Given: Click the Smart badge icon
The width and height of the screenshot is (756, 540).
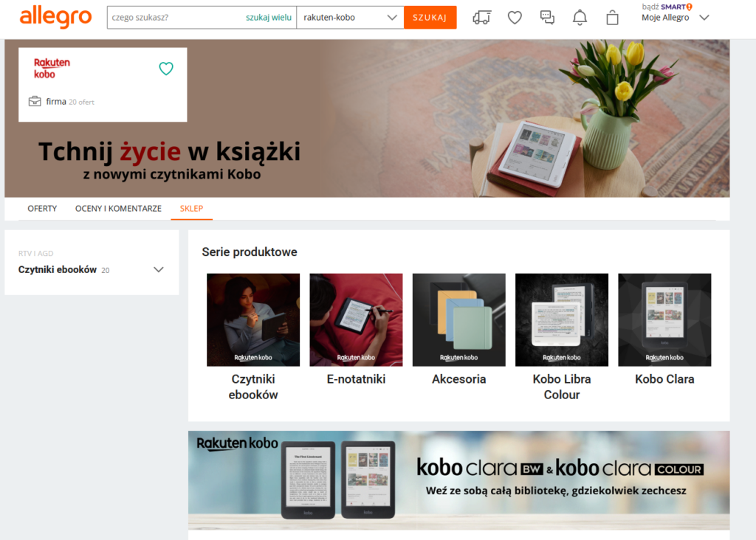Looking at the screenshot, I should click(690, 7).
